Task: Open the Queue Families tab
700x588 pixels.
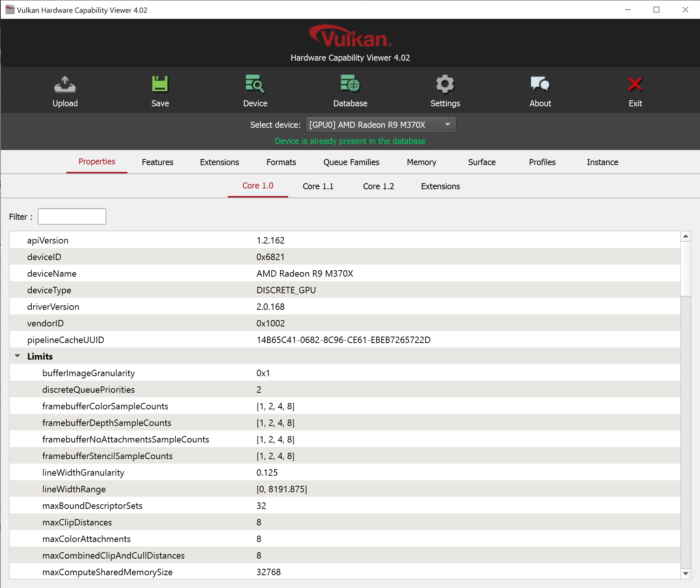Action: coord(352,162)
